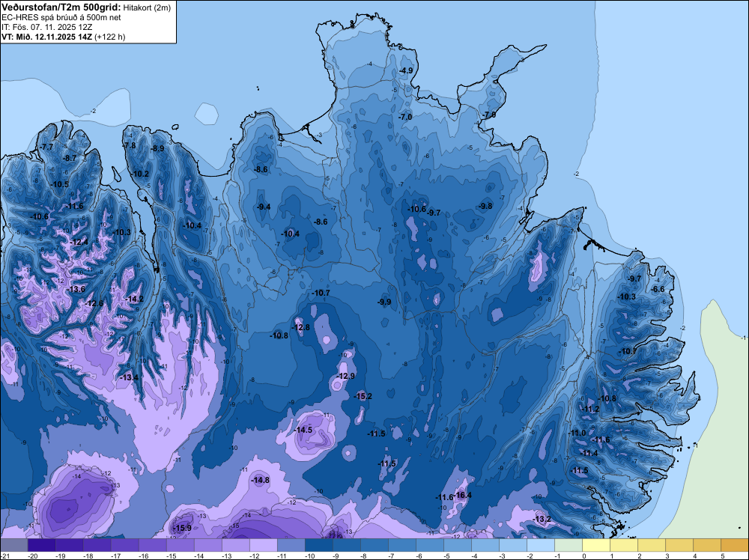Click the light green swatch between -1 and 0

point(568,545)
